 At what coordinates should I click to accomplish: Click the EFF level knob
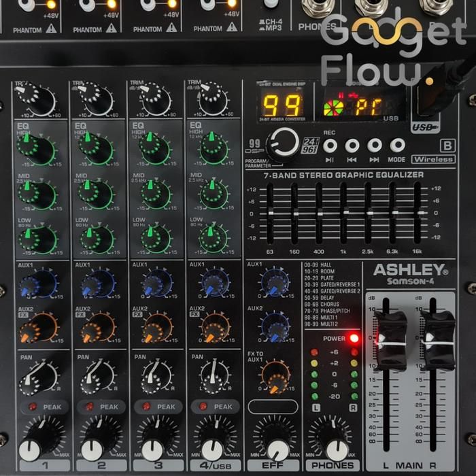coord(275,441)
